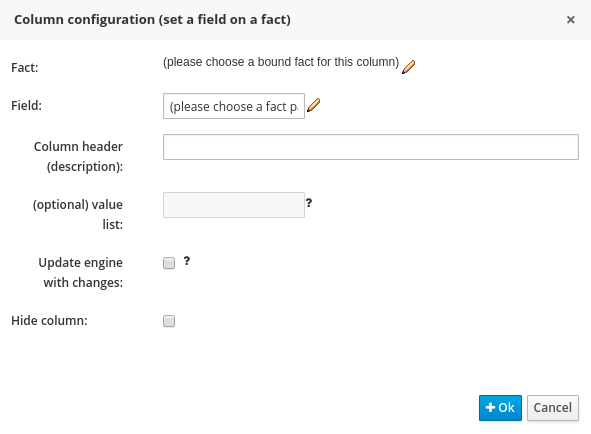Tick the Hide column checkbox
This screenshot has height=434, width=591.
pos(169,321)
